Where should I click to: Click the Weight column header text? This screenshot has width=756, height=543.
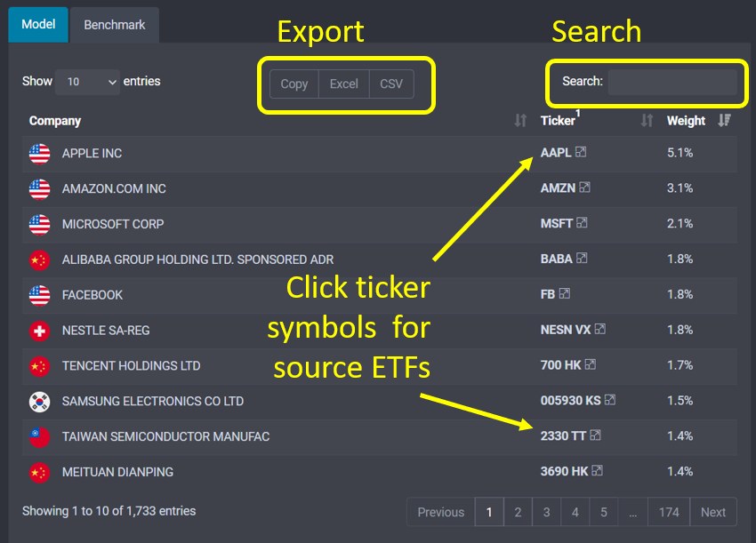pyautogui.click(x=686, y=121)
